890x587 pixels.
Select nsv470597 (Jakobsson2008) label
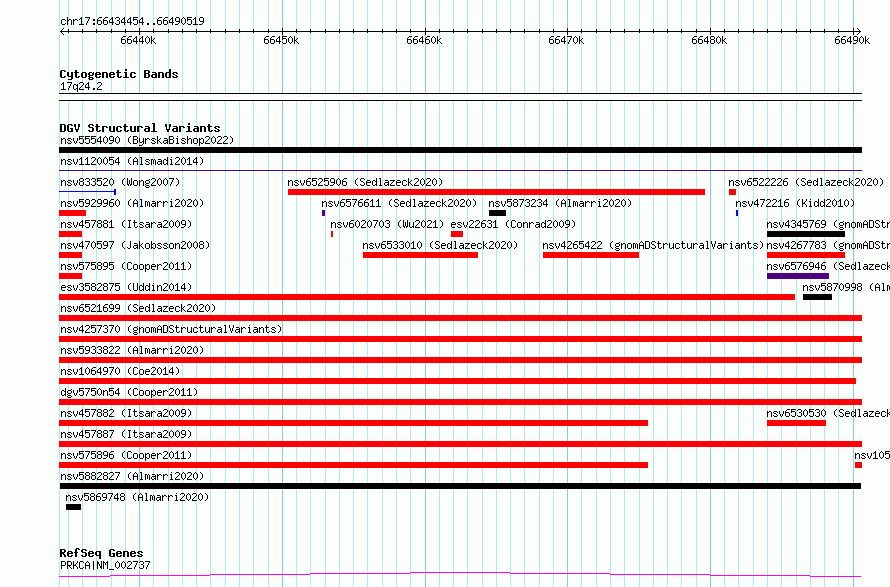[x=135, y=245]
